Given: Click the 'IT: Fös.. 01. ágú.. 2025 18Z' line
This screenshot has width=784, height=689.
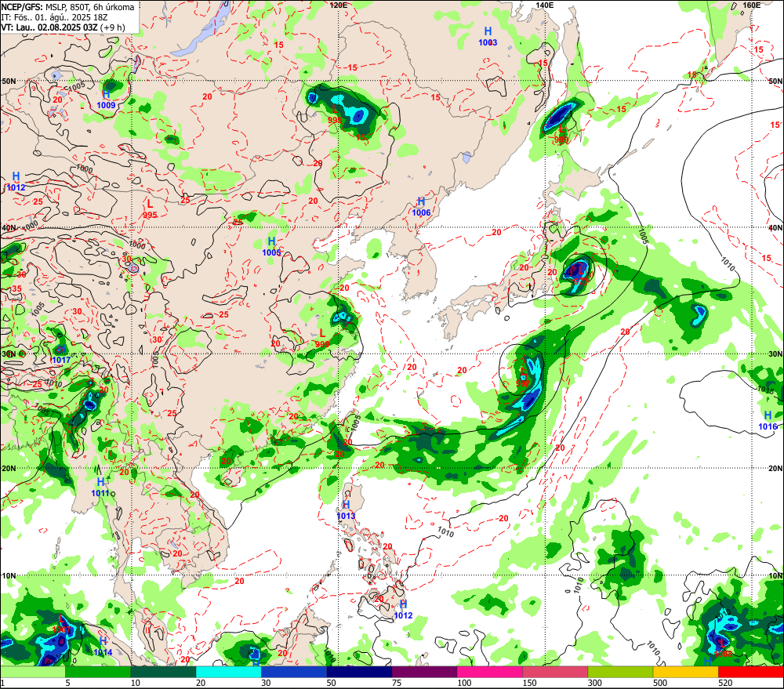Looking at the screenshot, I should (55, 17).
